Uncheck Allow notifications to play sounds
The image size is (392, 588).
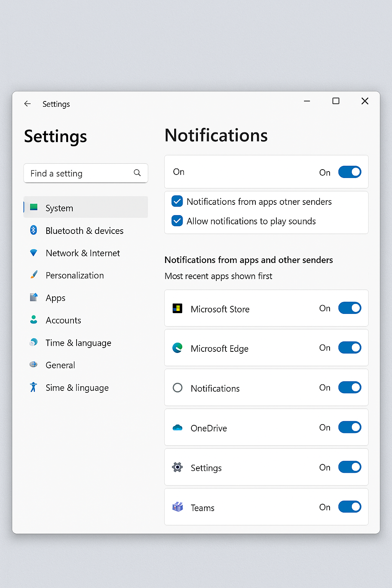pos(177,221)
